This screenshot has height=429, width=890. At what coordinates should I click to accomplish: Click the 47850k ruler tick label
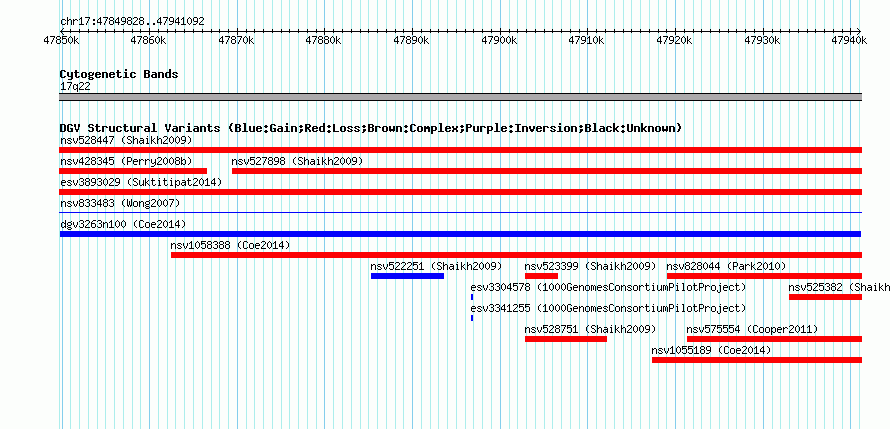61,40
